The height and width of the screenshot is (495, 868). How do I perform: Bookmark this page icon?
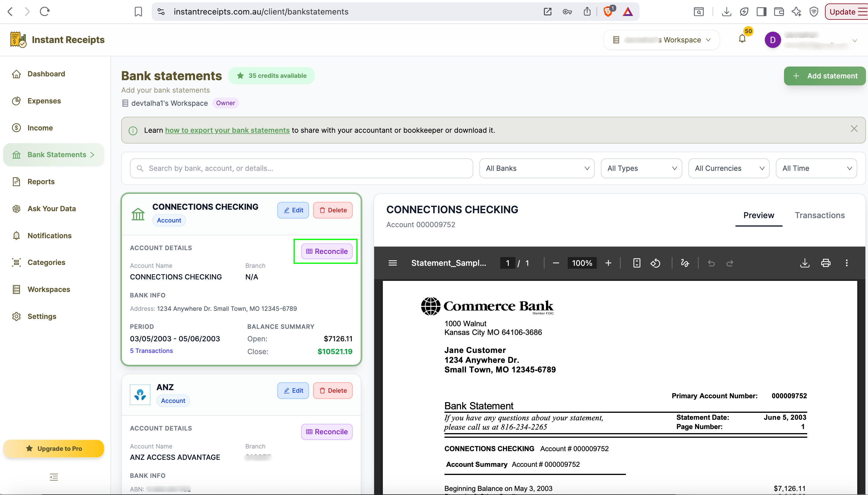[x=138, y=12]
